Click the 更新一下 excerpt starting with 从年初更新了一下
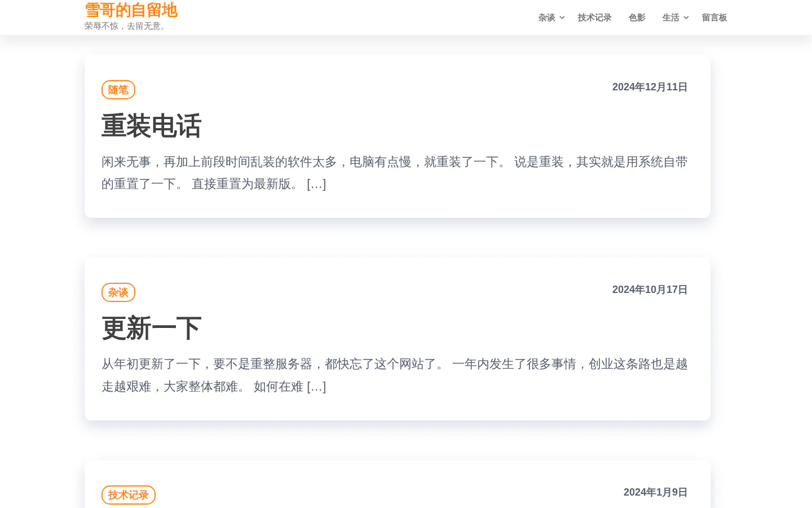 [x=395, y=375]
